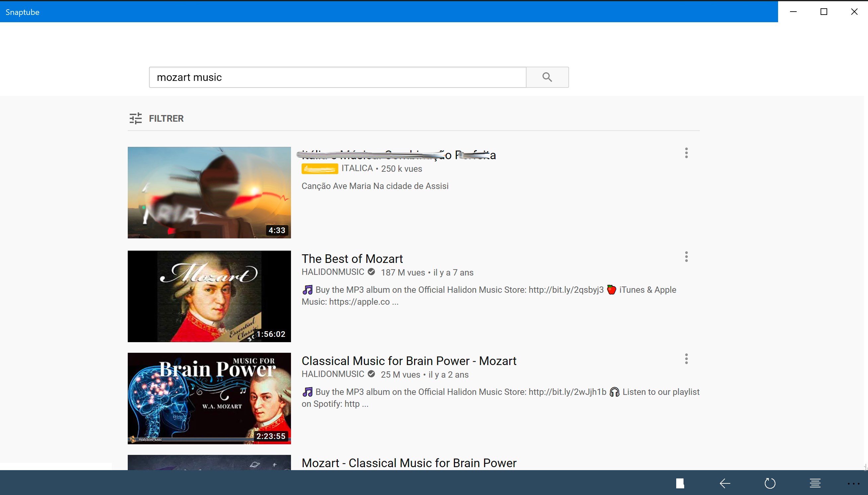Viewport: 868px width, 495px height.
Task: Click the lines list icon in the bottom bar
Action: (x=815, y=483)
